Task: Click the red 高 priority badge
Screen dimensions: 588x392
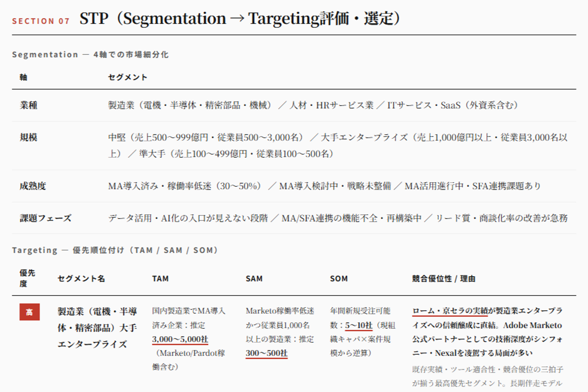Action: pyautogui.click(x=29, y=312)
